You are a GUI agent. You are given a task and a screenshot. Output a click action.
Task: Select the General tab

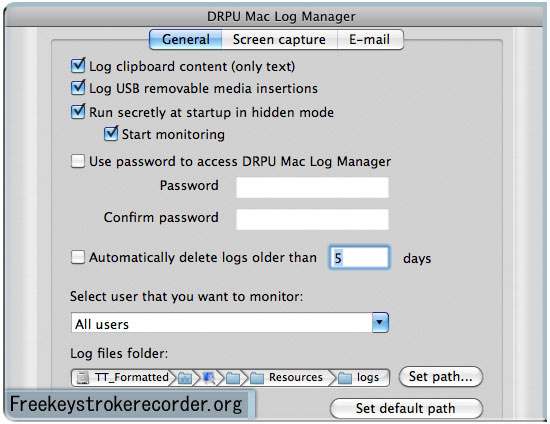click(186, 40)
